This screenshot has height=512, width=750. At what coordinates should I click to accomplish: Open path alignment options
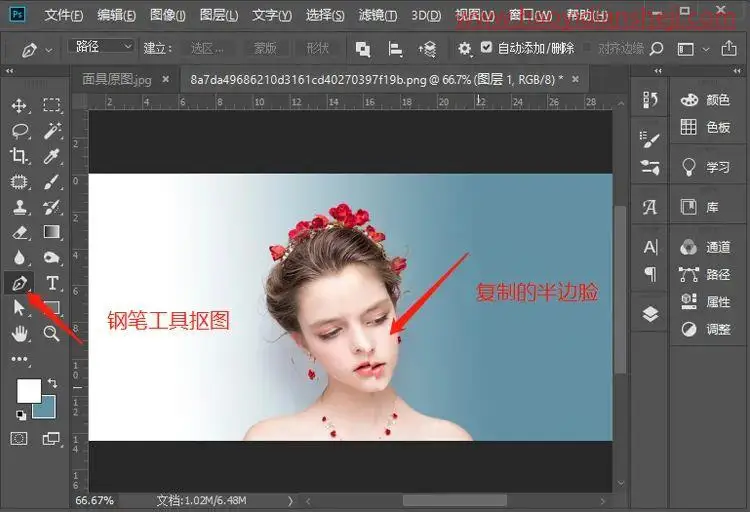click(395, 49)
